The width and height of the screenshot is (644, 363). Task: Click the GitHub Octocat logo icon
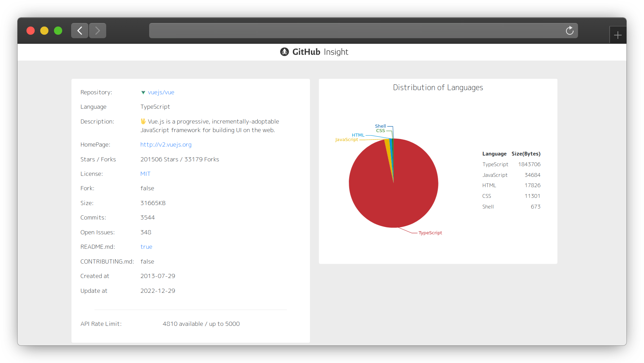[285, 52]
